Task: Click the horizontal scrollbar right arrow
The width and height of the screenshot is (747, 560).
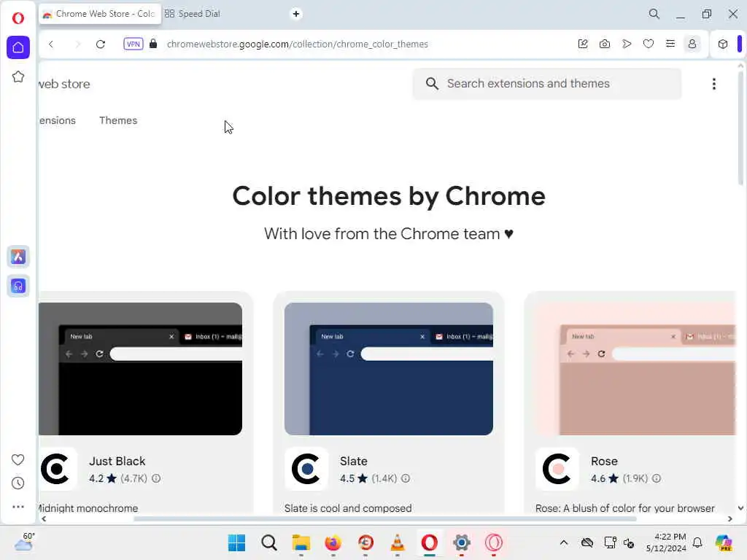Action: [x=729, y=518]
